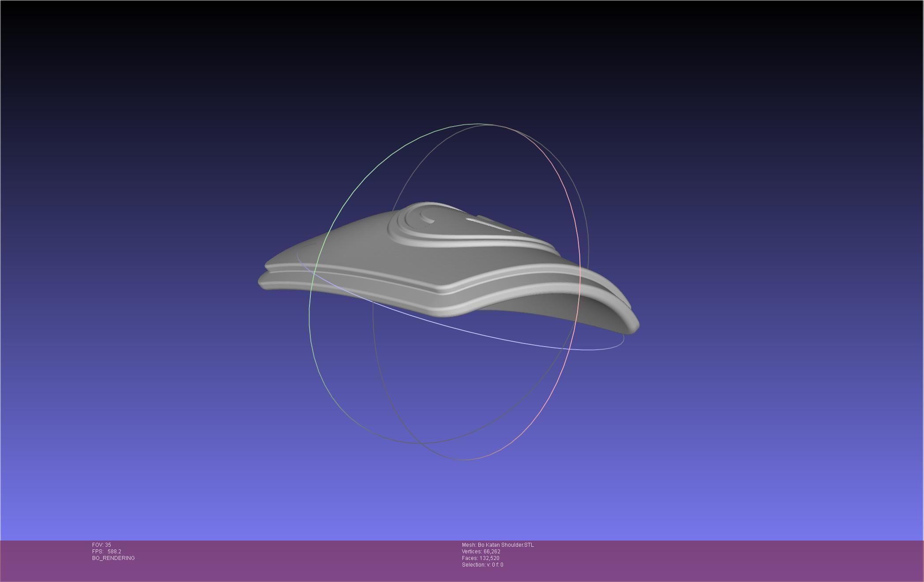This screenshot has height=582, width=924.
Task: Click the Selection: v: 0 f: 0 text
Action: click(482, 565)
